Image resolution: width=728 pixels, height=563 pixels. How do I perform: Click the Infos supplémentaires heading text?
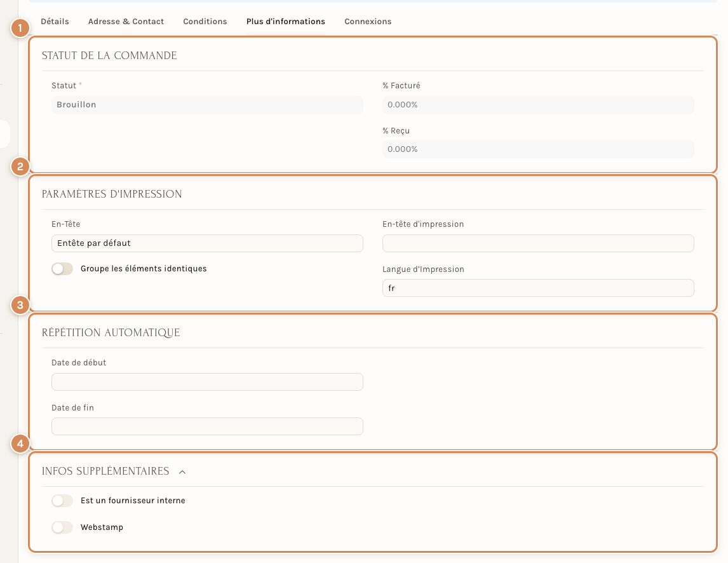[105, 471]
